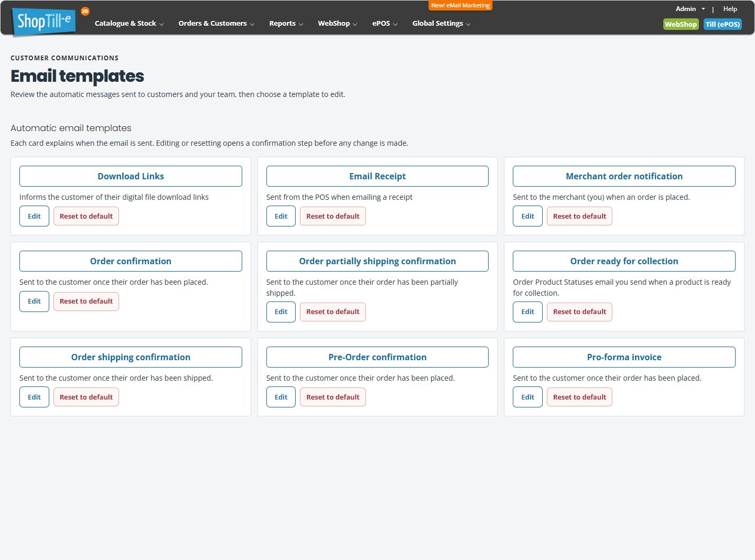Open the Orders & Customers dropdown
The width and height of the screenshot is (755, 560).
(x=216, y=24)
